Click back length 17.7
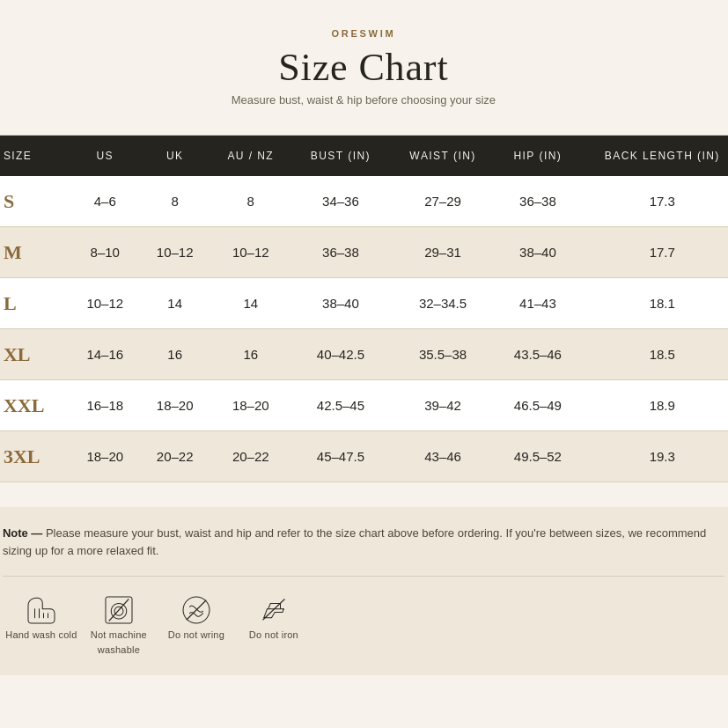This screenshot has height=728, width=728. point(662,253)
